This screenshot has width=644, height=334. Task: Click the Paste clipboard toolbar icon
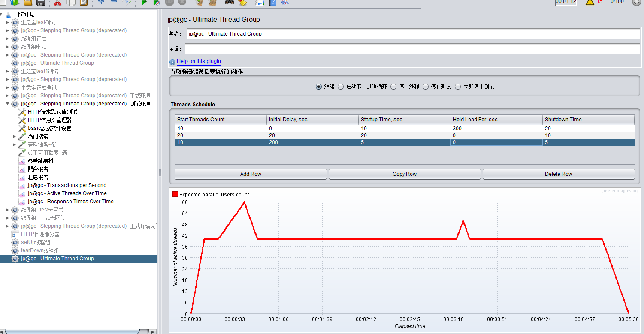tap(84, 3)
